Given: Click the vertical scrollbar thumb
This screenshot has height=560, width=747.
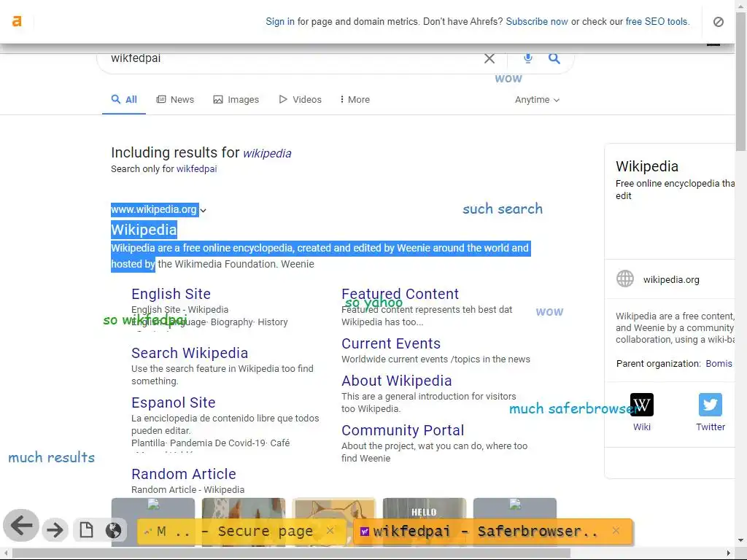Looking at the screenshot, I should coord(741,81).
